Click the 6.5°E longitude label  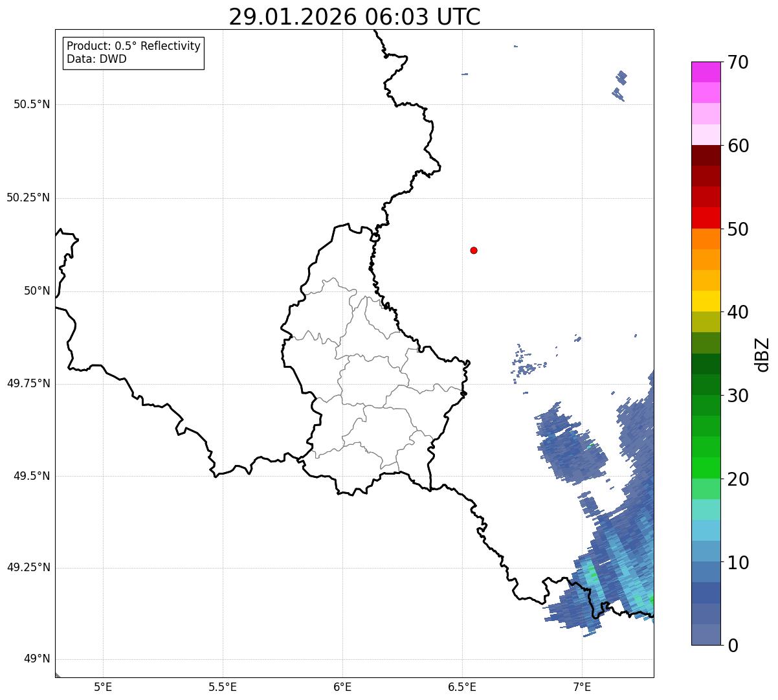tap(462, 687)
